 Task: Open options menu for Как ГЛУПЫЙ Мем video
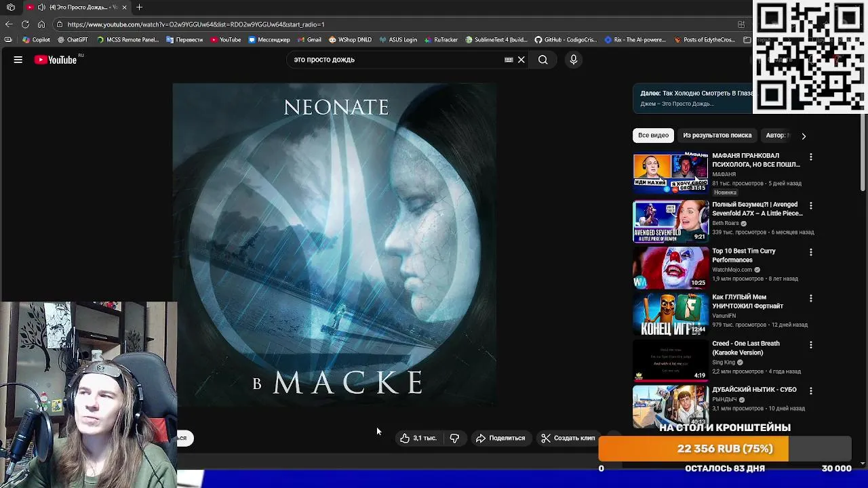[810, 298]
